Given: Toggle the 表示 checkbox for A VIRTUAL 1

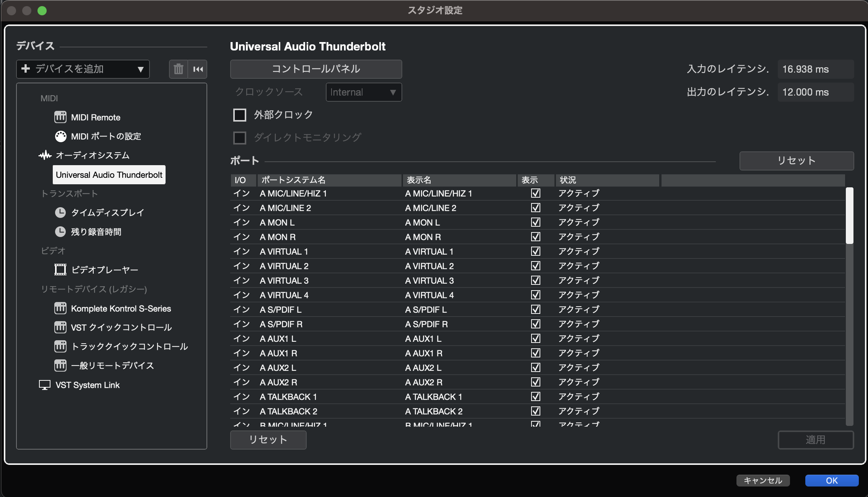Looking at the screenshot, I should coord(536,251).
